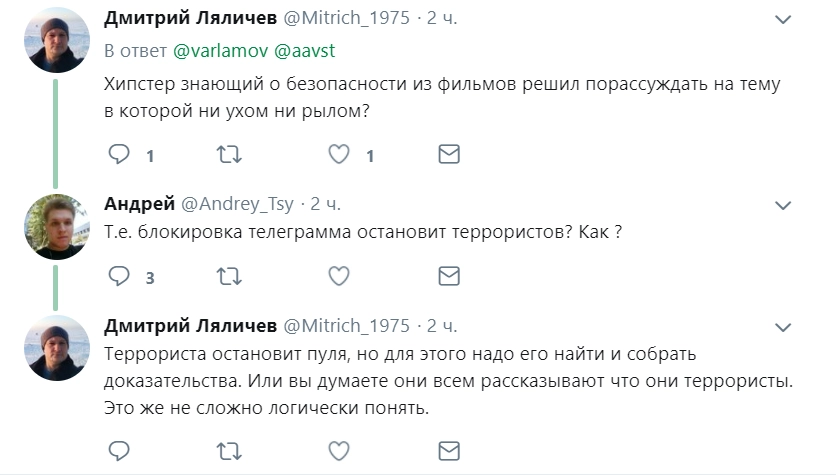Reply to the first Дмитрий Ляличев tweet

pyautogui.click(x=119, y=155)
